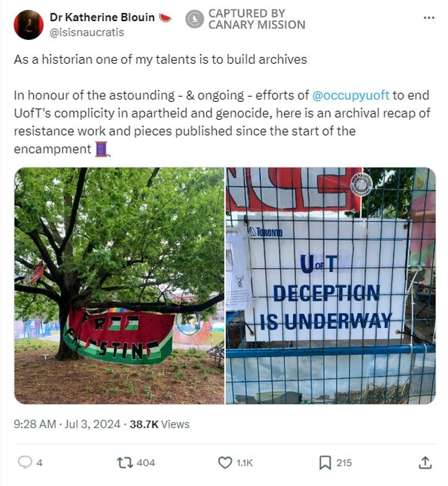Click the repost arrows icon
448x486 pixels.
coord(125,462)
